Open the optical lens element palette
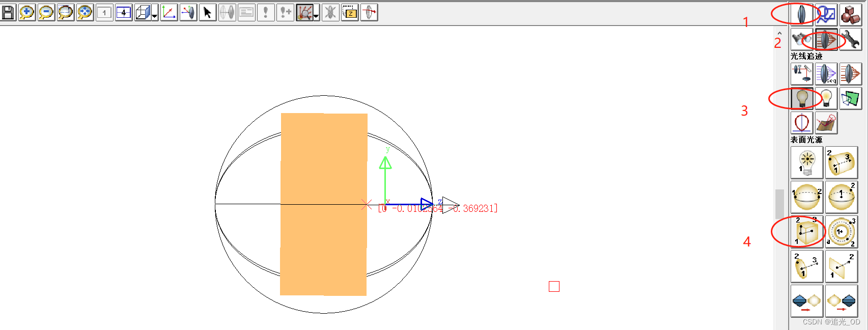 (802, 14)
